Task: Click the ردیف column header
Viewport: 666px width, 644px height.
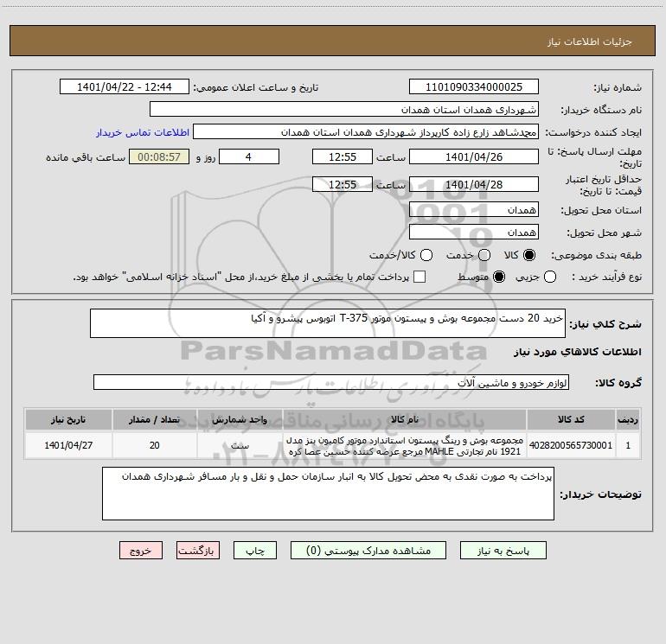Action: 628,419
